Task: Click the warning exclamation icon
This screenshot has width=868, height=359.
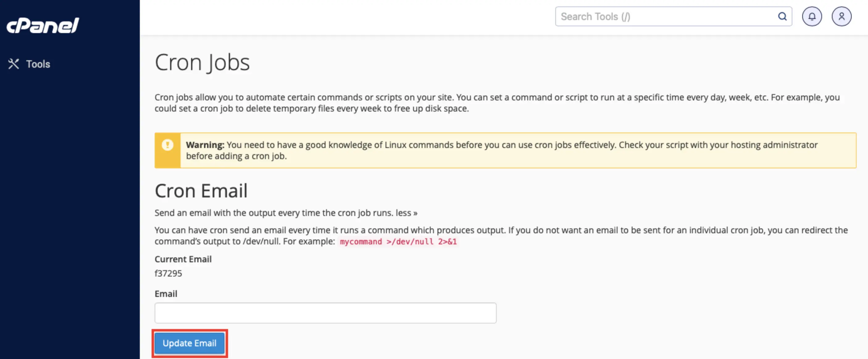Action: pyautogui.click(x=168, y=145)
